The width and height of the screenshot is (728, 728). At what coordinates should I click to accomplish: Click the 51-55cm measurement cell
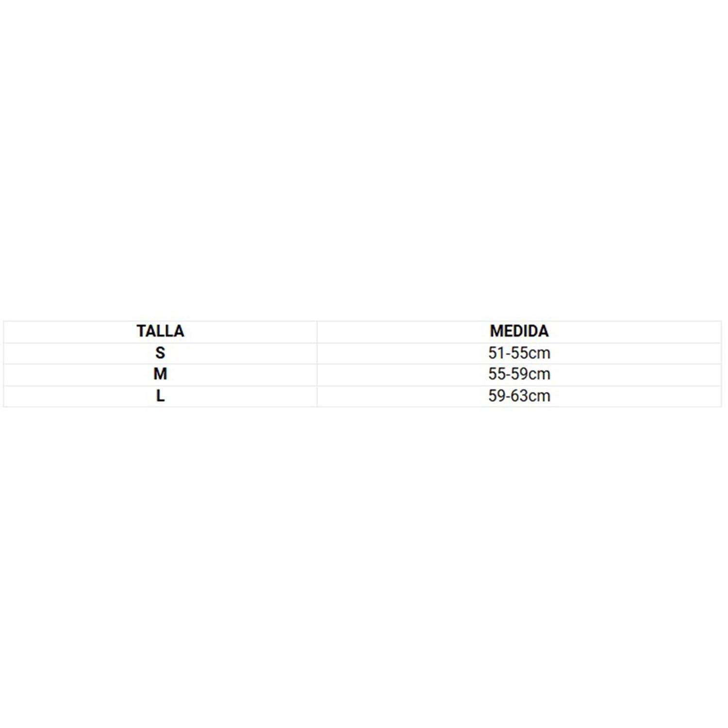click(x=519, y=353)
